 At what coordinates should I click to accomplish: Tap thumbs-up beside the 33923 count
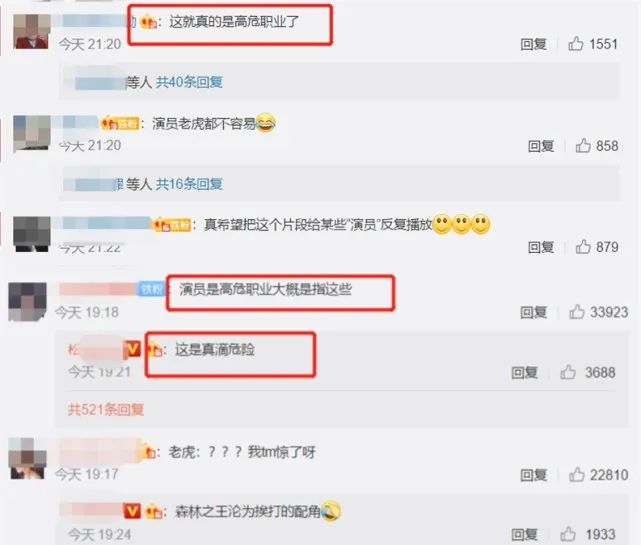point(576,312)
